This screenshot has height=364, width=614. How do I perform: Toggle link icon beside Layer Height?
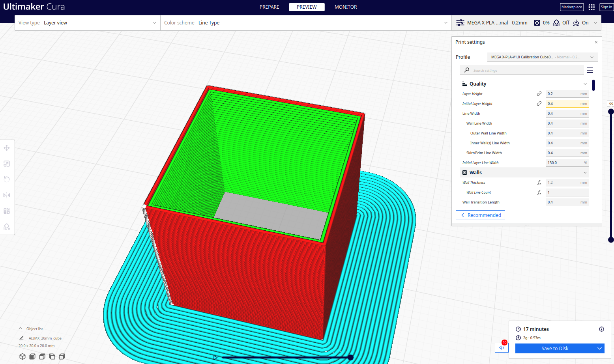tap(539, 94)
